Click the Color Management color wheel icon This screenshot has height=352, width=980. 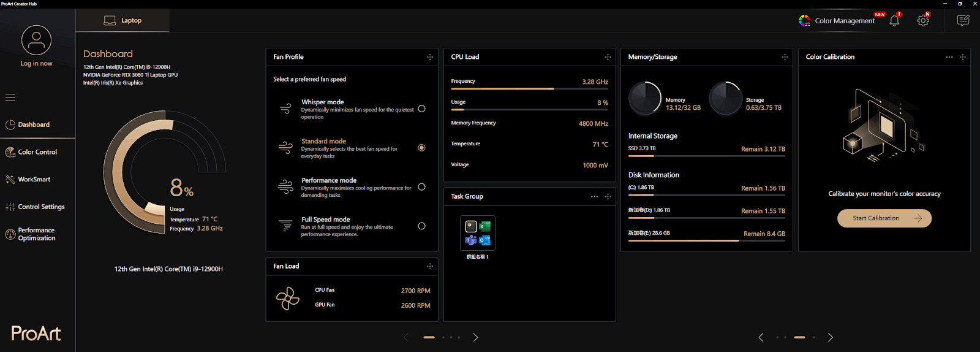click(x=804, y=20)
